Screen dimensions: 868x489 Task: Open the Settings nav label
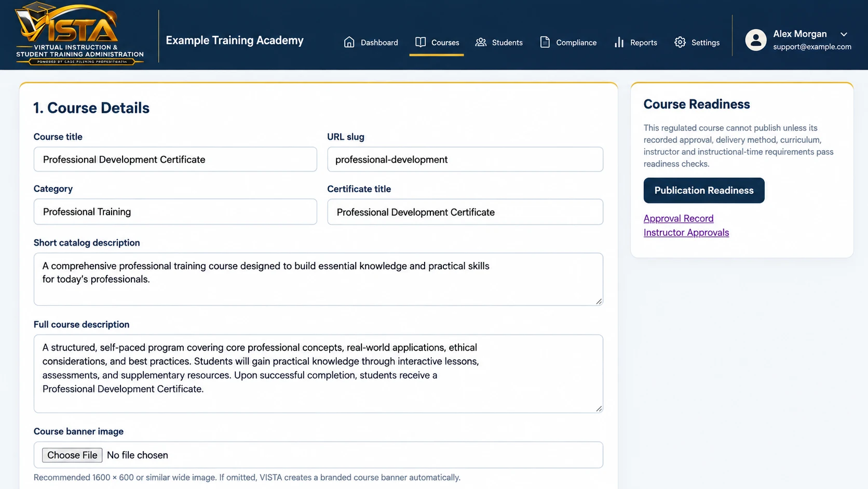click(706, 43)
